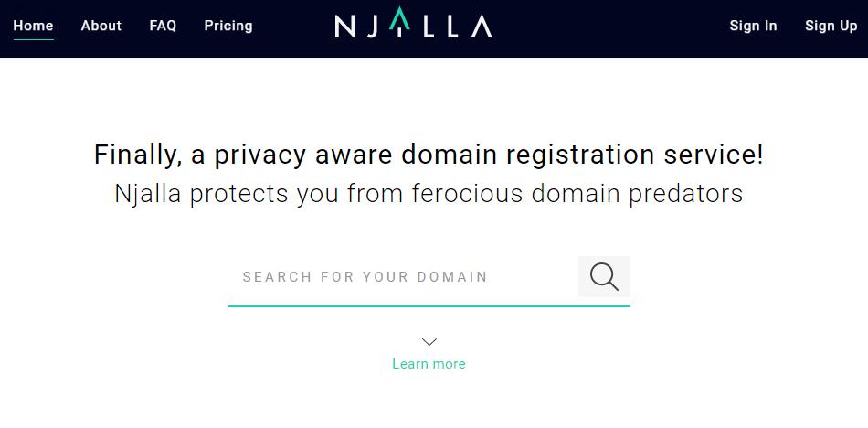868x428 pixels.
Task: Open the Home menu item
Action: (33, 26)
